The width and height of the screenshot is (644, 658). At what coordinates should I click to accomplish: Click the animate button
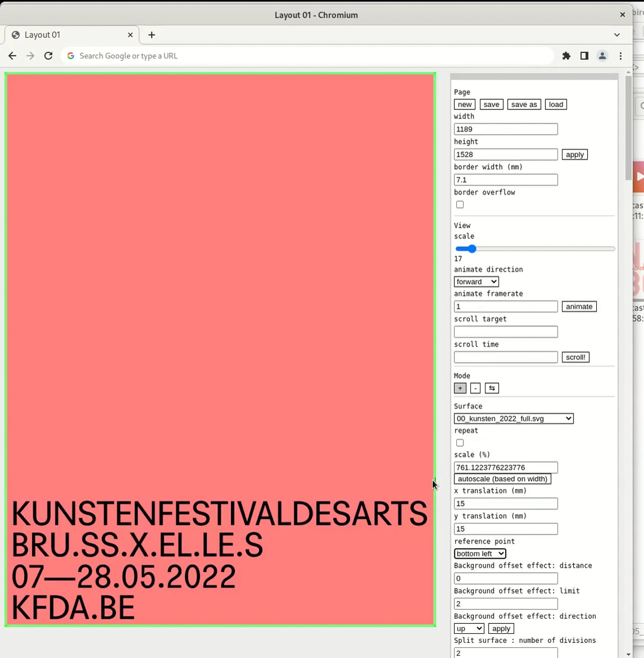(579, 306)
